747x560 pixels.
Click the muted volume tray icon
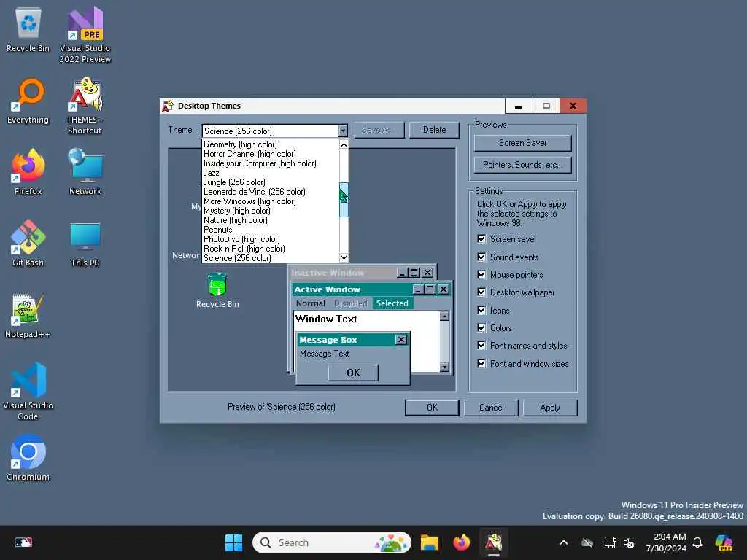[x=629, y=542]
